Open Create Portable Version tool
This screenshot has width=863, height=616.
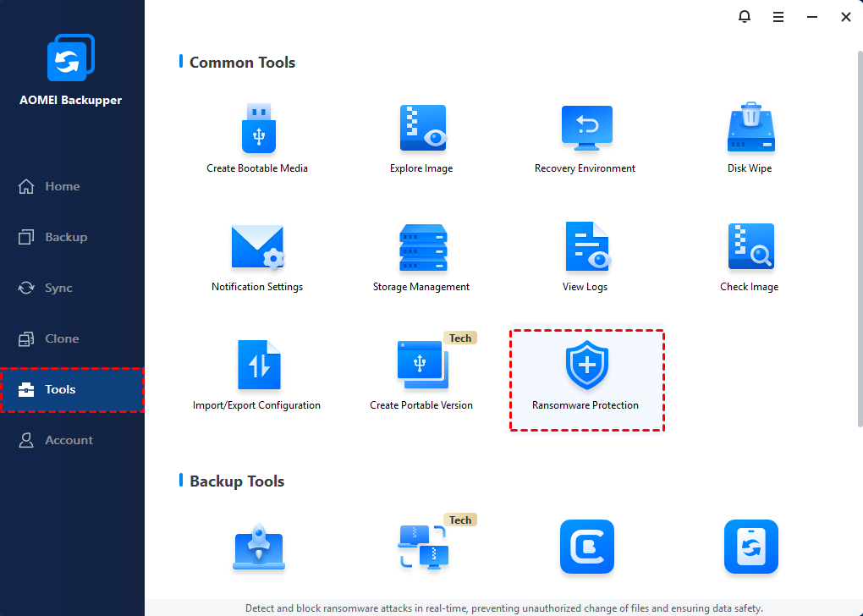click(421, 376)
